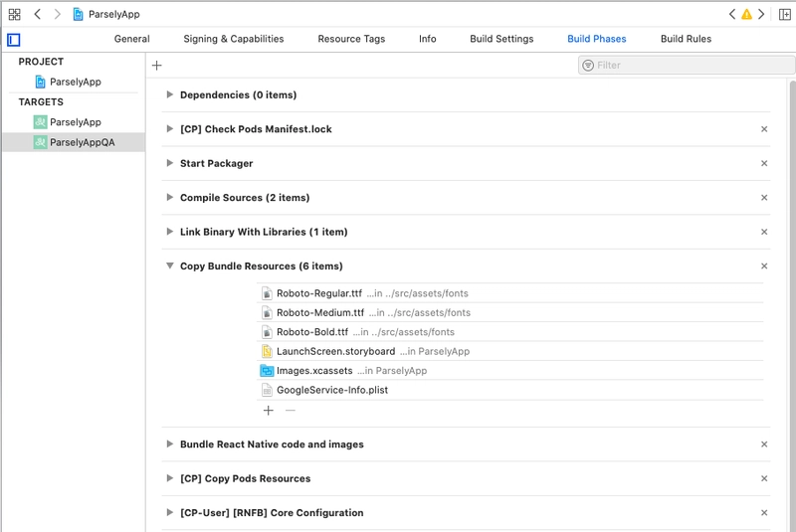Collapse the Copy Bundle Resources section
This screenshot has height=532, width=796.
pos(170,266)
